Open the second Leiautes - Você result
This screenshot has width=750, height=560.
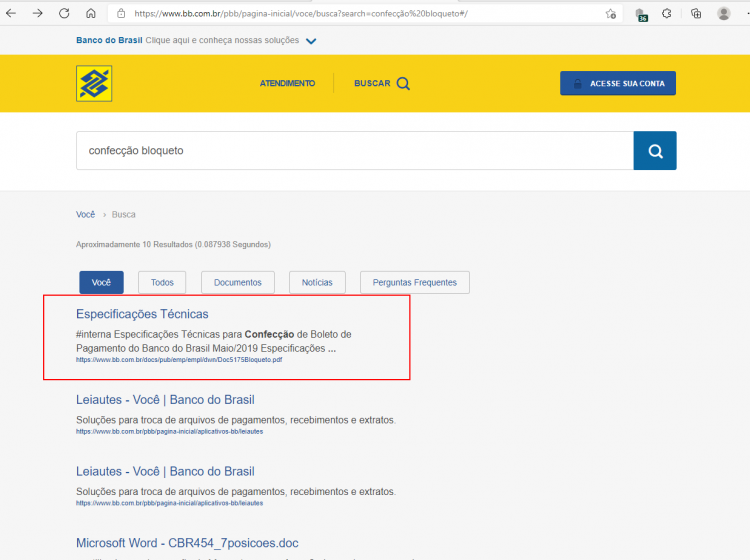[165, 472]
